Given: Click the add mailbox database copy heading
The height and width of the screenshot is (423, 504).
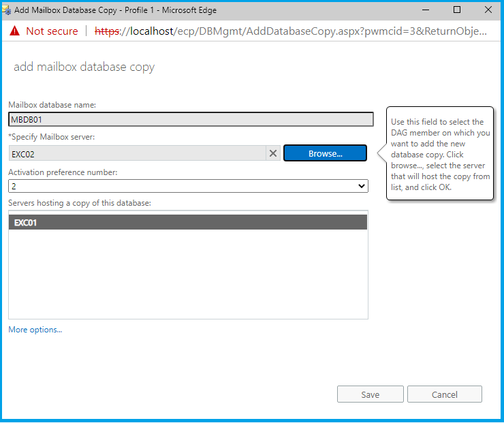Looking at the screenshot, I should (84, 67).
